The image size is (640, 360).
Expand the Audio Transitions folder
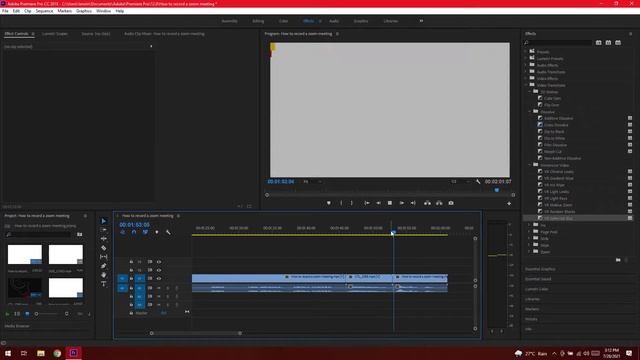click(526, 72)
